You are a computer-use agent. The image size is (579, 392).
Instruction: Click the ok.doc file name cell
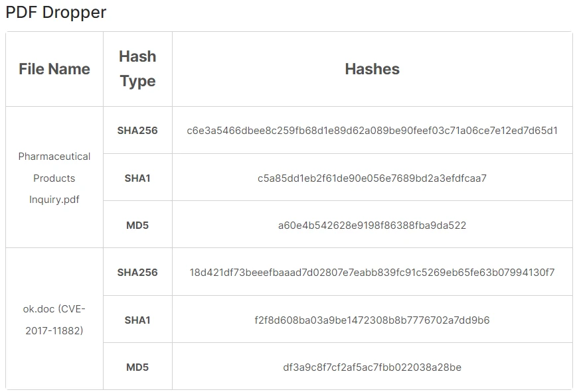click(54, 320)
